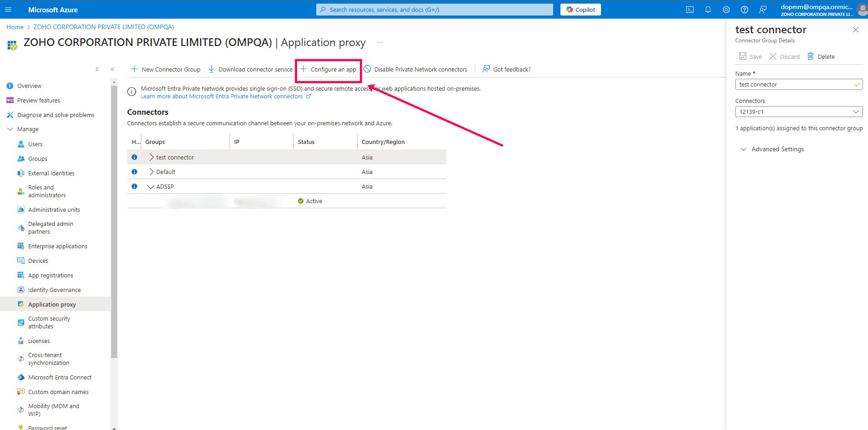Collapse the ADSSP group row
868x430 pixels.
tap(151, 187)
